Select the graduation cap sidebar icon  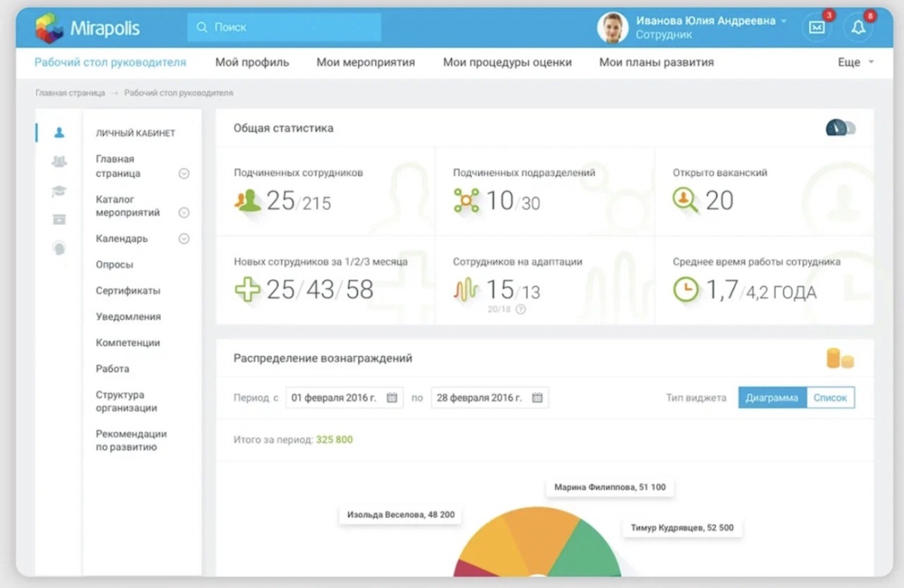59,191
